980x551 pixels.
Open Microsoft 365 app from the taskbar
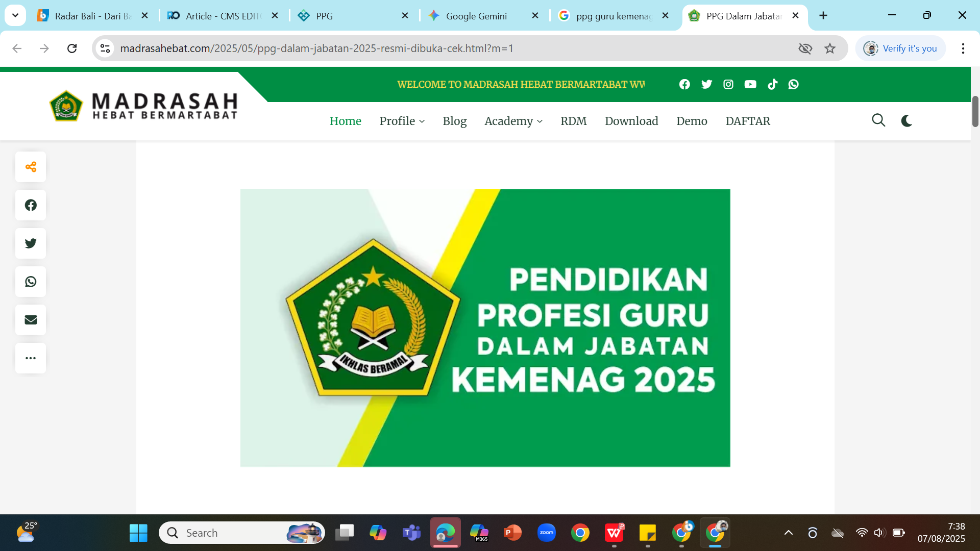pos(479,533)
